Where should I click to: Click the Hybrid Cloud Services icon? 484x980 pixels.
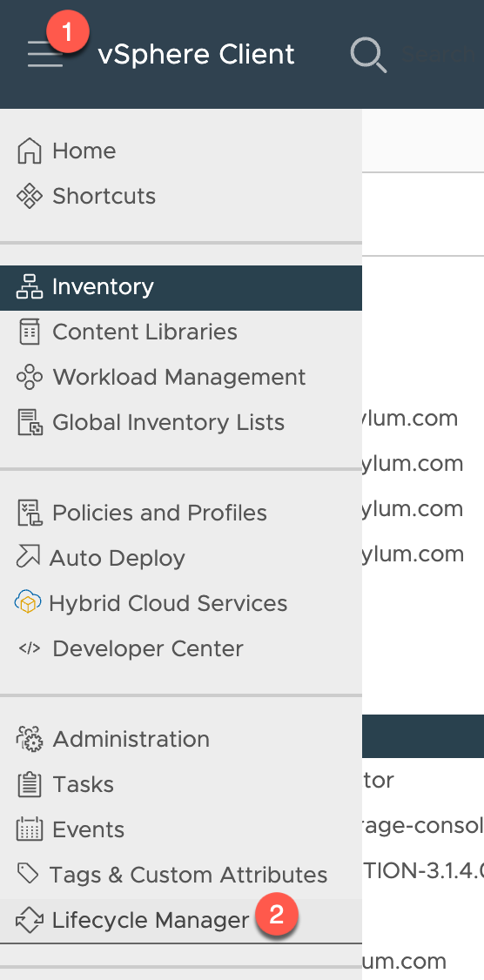[28, 603]
